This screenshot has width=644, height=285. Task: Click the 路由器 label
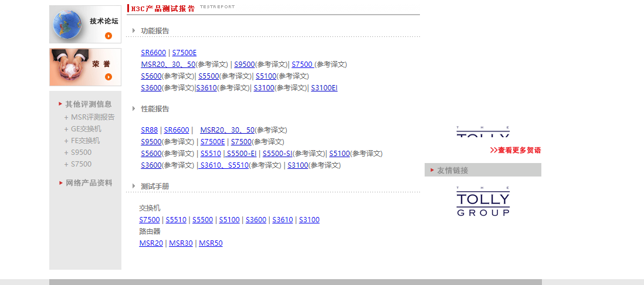(150, 232)
